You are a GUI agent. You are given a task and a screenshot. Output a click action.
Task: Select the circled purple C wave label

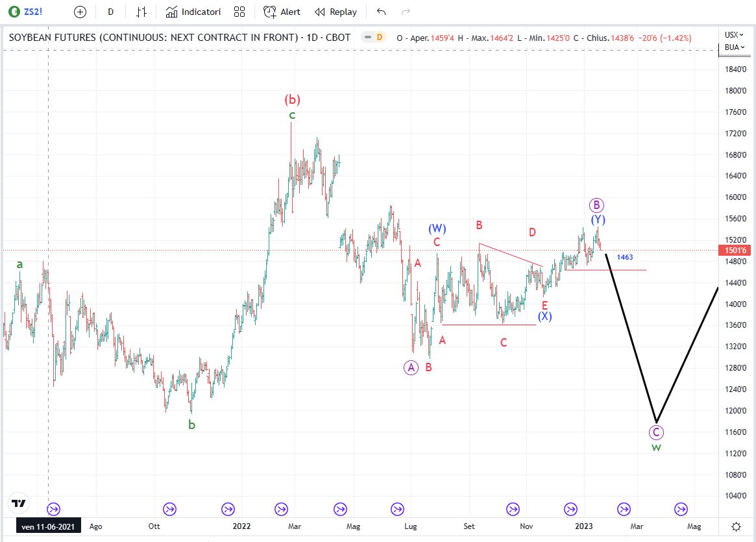tap(655, 432)
